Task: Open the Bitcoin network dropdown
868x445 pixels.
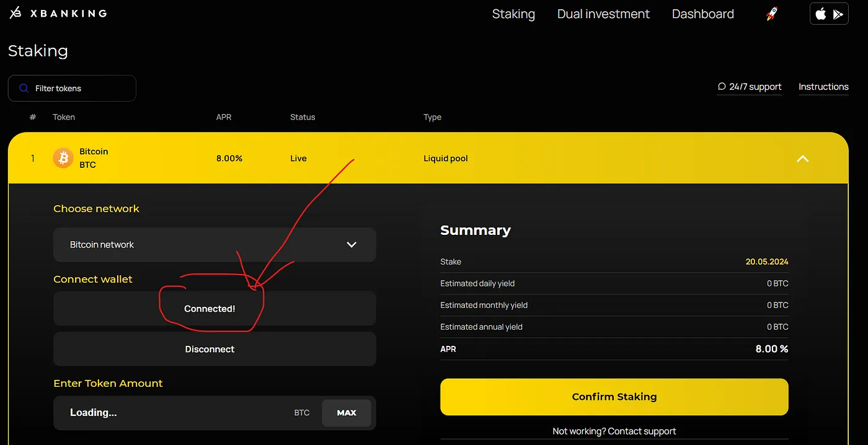Action: (215, 244)
